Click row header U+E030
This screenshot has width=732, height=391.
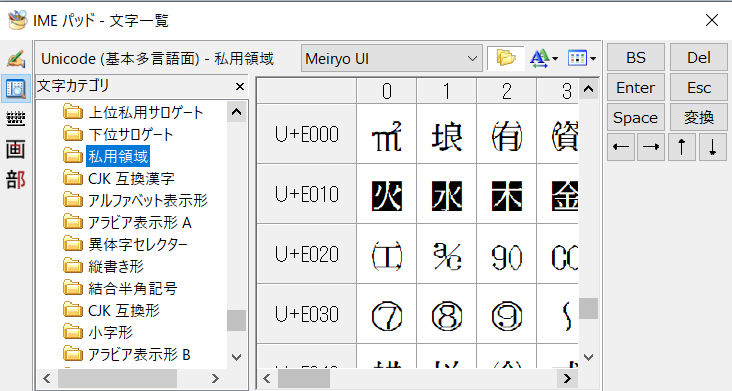pyautogui.click(x=307, y=314)
